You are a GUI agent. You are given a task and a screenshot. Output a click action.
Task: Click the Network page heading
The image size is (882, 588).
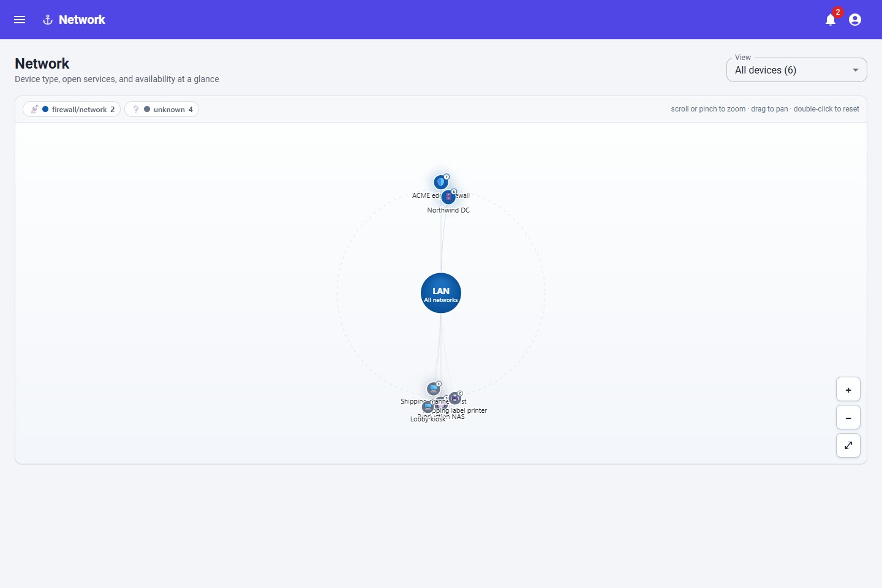coord(42,64)
